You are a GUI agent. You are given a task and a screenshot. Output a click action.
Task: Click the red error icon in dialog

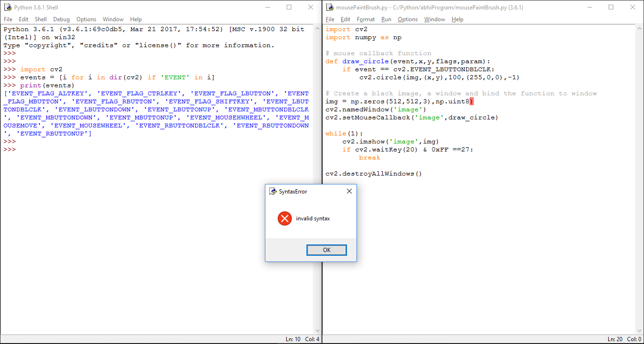[x=285, y=218]
